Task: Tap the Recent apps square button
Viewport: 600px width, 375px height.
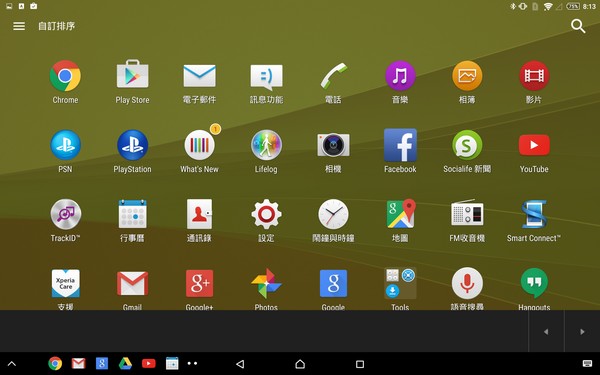Action: 360,364
